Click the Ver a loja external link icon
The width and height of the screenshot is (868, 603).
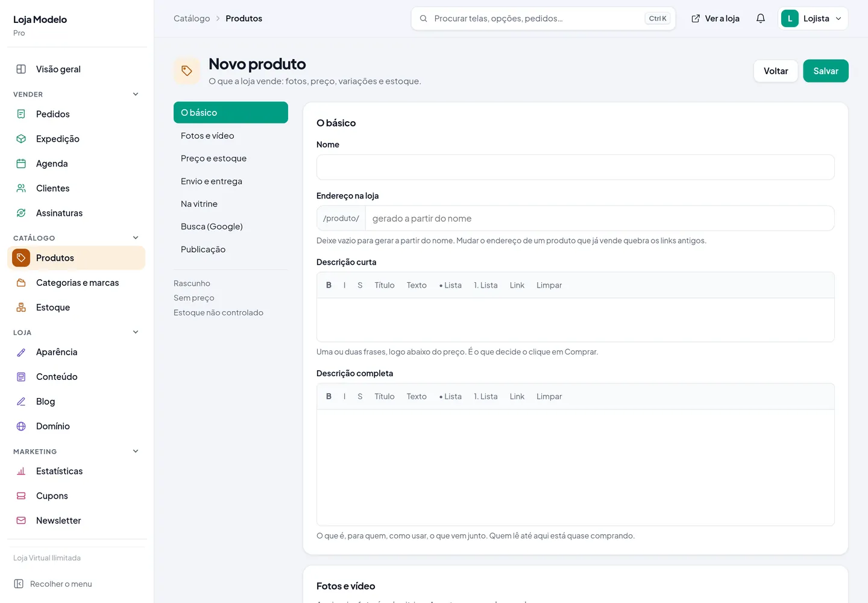696,19
